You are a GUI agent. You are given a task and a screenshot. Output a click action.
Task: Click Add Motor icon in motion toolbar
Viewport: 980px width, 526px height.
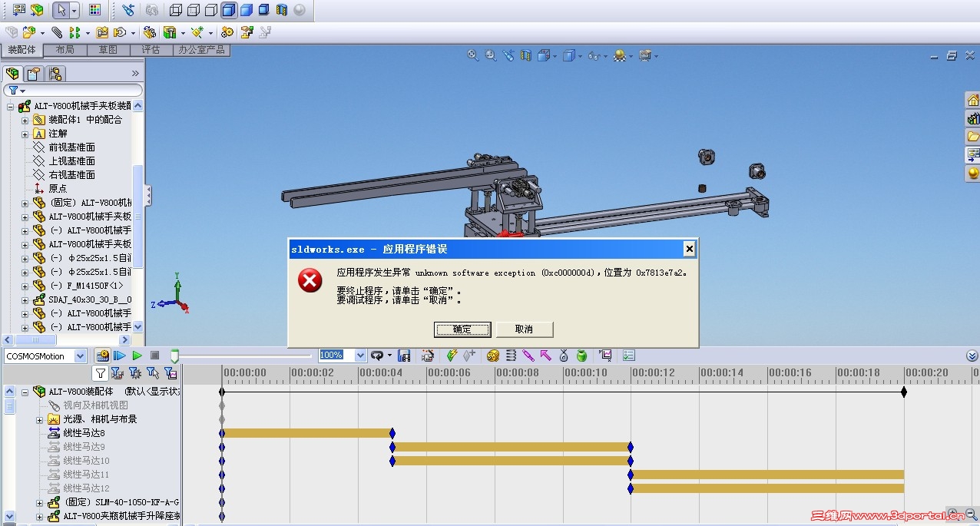tap(493, 356)
